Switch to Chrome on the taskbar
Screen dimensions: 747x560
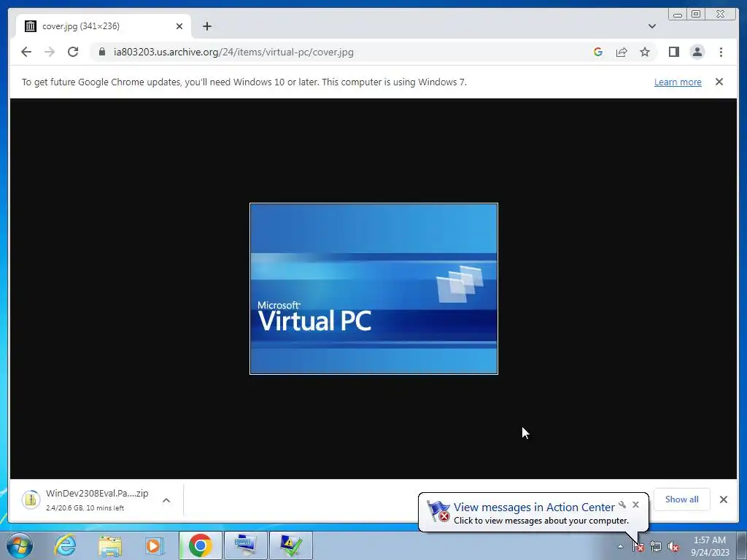point(200,545)
